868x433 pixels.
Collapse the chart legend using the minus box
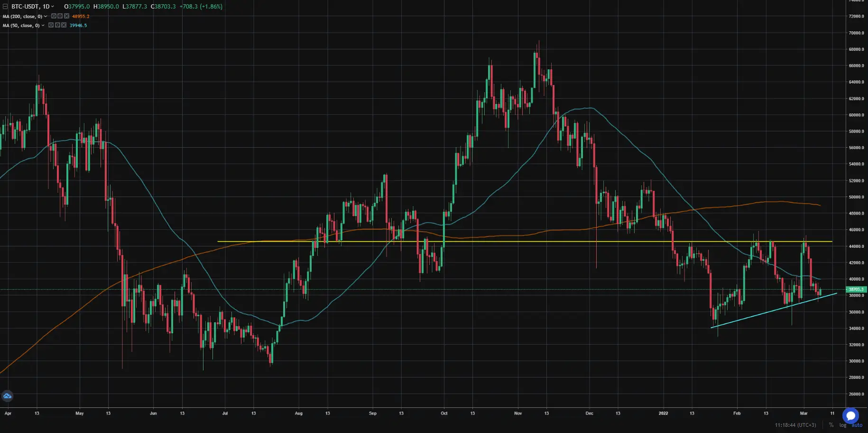point(5,7)
